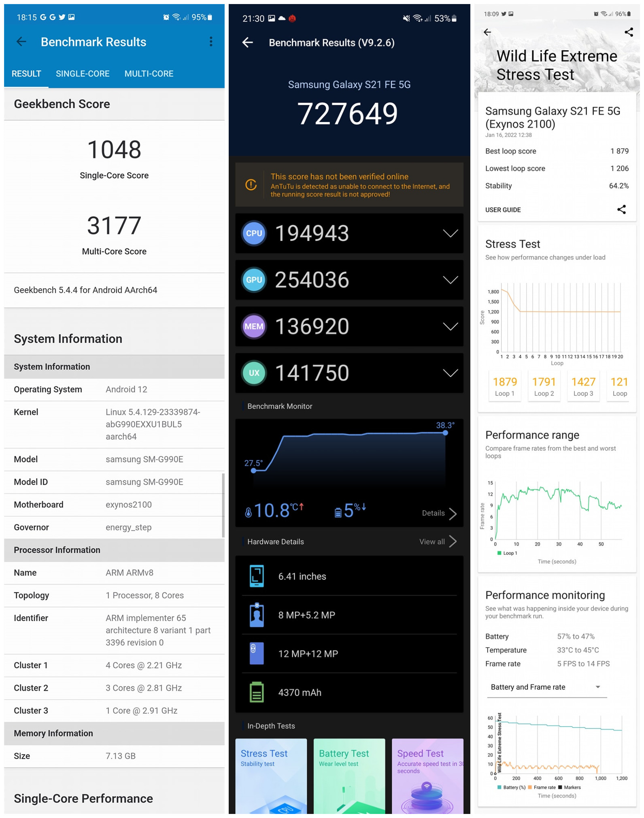This screenshot has height=818, width=644.
Task: Tap the rear camera 12 MP+12 MP icon
Action: [257, 654]
